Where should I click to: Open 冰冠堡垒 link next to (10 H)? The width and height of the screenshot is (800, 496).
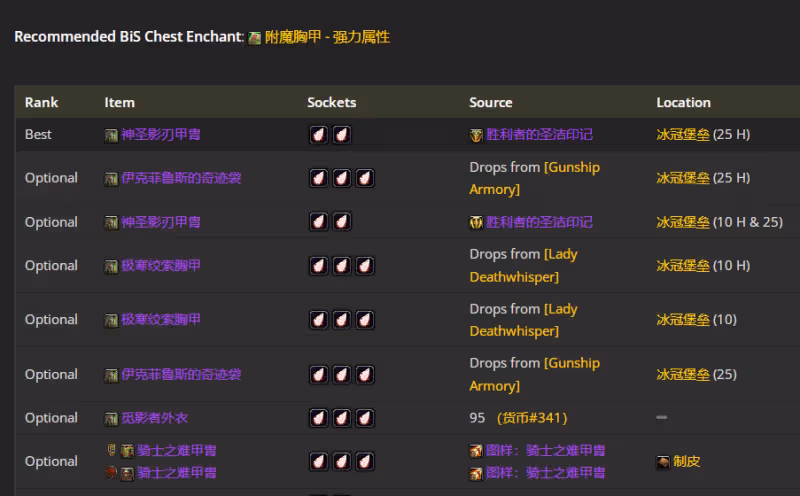683,265
